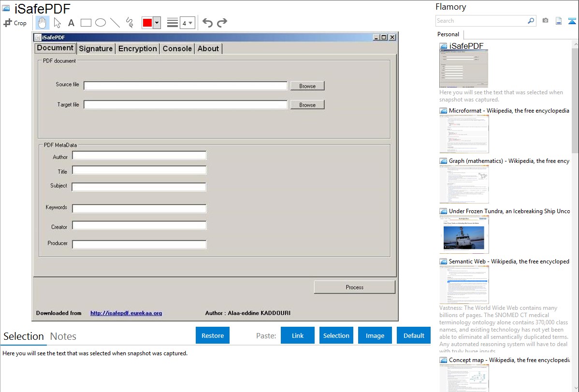Open the Microformat Wikipedia snapshot thumbnail

click(464, 134)
